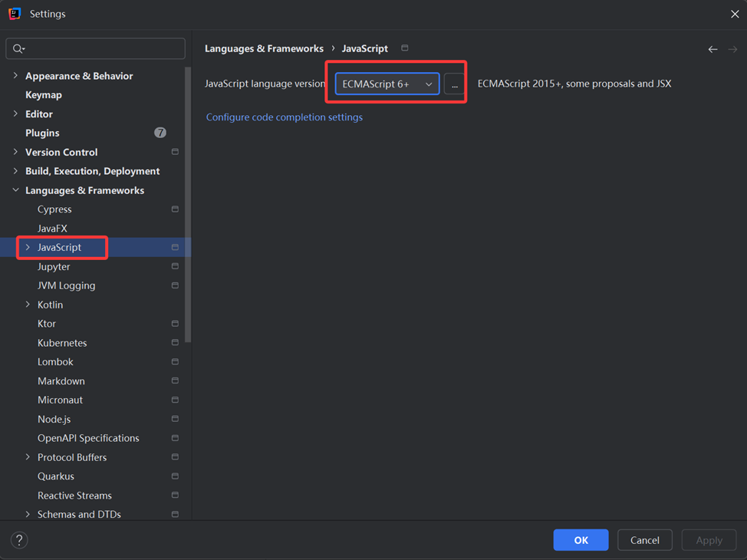Select Cypress under Languages & Frameworks
The height and width of the screenshot is (560, 747).
tap(54, 209)
